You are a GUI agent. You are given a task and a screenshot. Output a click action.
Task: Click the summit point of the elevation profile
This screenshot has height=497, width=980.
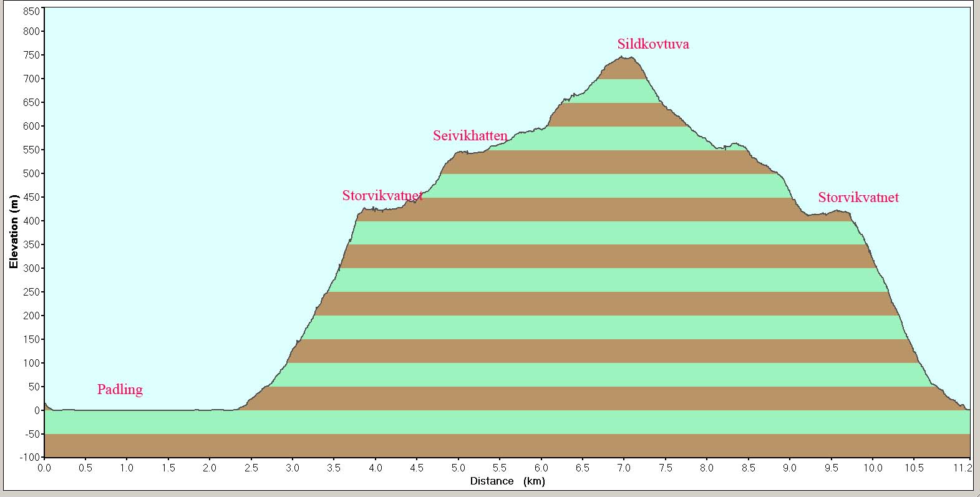624,57
